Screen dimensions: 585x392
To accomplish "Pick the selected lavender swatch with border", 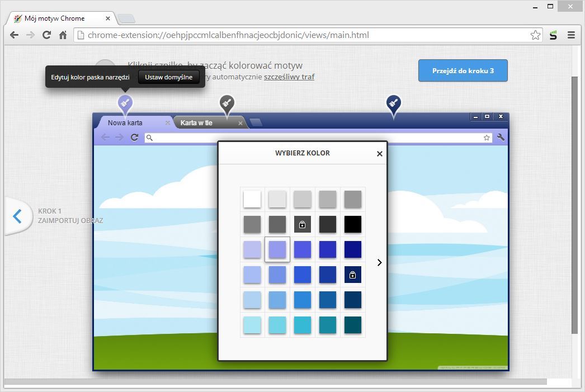I will pyautogui.click(x=277, y=249).
